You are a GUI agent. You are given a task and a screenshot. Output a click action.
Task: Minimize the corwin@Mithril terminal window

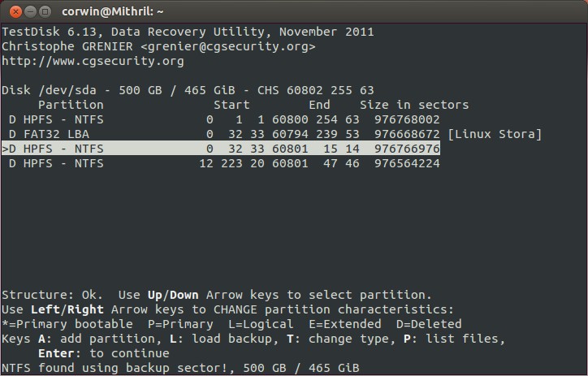[x=30, y=12]
